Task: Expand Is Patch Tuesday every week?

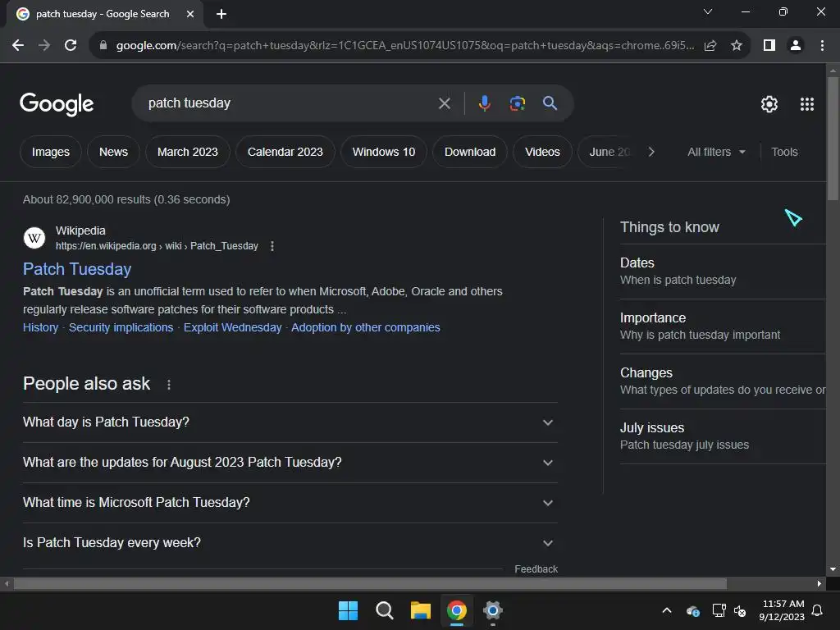Action: click(290, 543)
